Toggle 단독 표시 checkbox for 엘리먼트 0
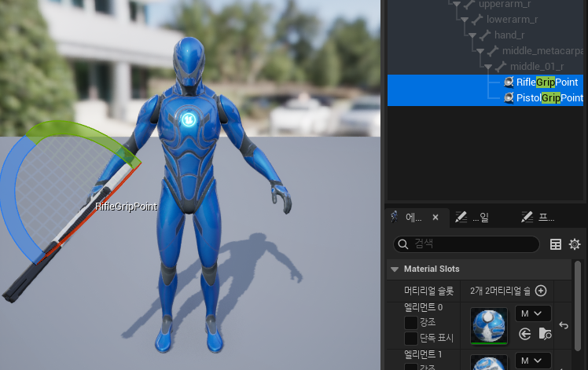This screenshot has height=370, width=588. (411, 338)
